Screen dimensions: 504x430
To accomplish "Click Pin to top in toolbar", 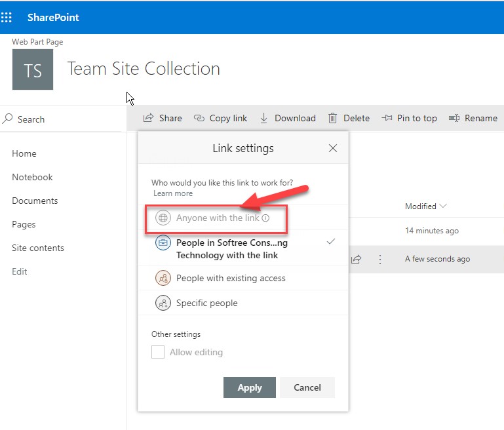I will tap(409, 118).
